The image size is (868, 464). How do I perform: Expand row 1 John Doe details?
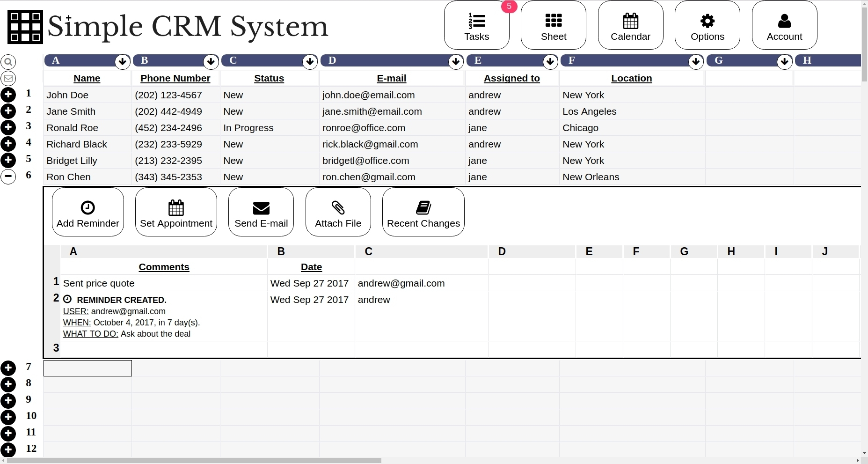8,95
